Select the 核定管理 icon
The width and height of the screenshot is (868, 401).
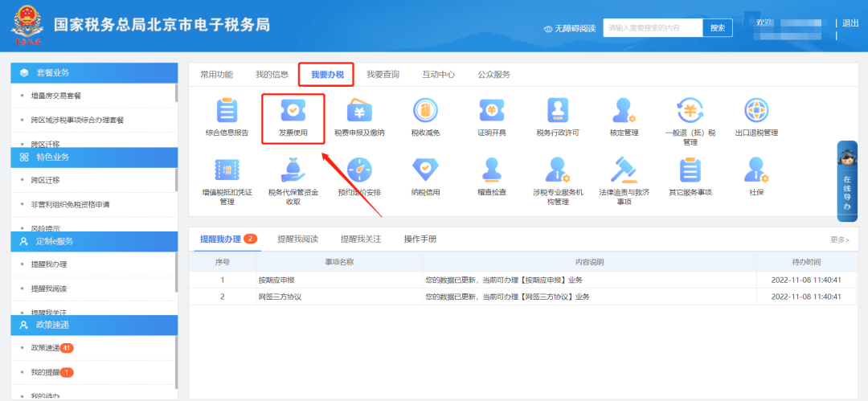coord(624,111)
